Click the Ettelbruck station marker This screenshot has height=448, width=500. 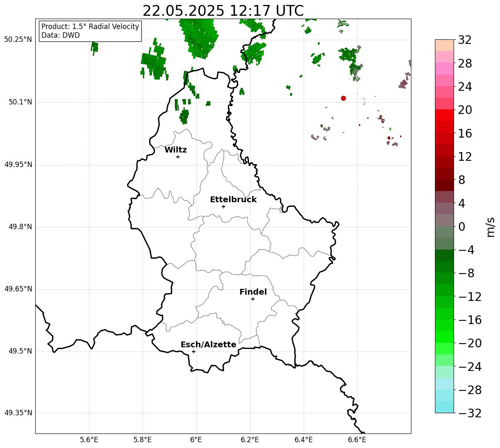click(x=223, y=206)
